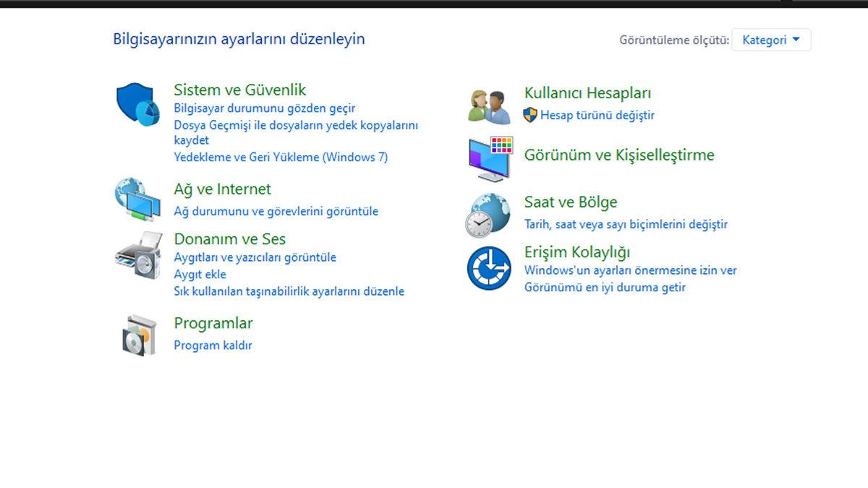Open Aygıtları ve yazıcıları görüntüle

click(x=254, y=257)
